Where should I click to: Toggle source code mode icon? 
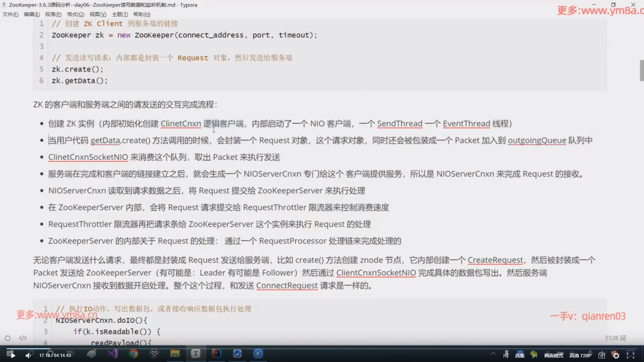pos(23,338)
